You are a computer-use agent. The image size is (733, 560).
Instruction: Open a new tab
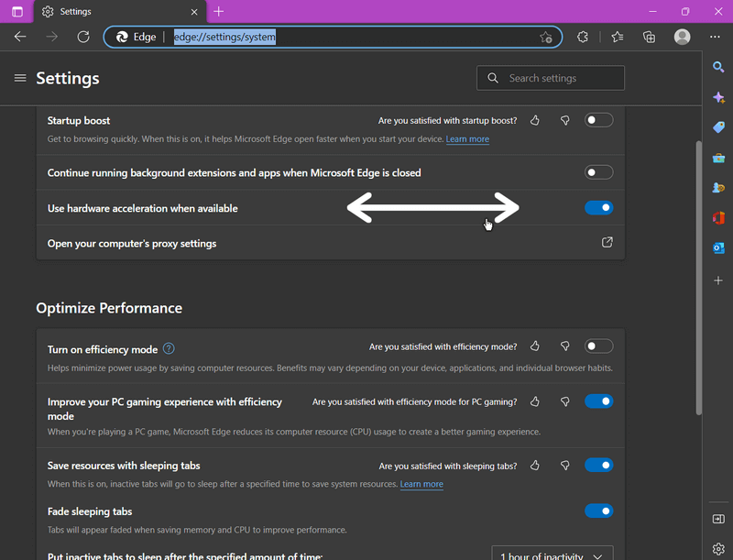[218, 12]
